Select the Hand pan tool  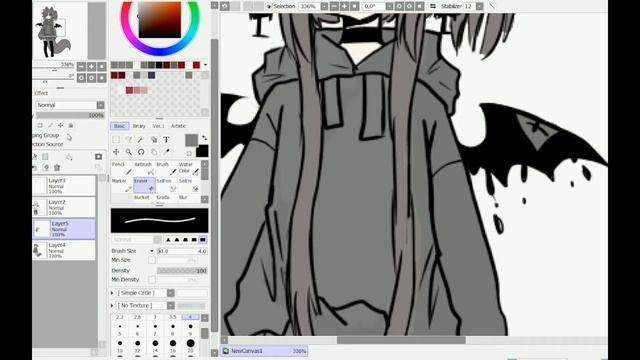click(x=154, y=152)
